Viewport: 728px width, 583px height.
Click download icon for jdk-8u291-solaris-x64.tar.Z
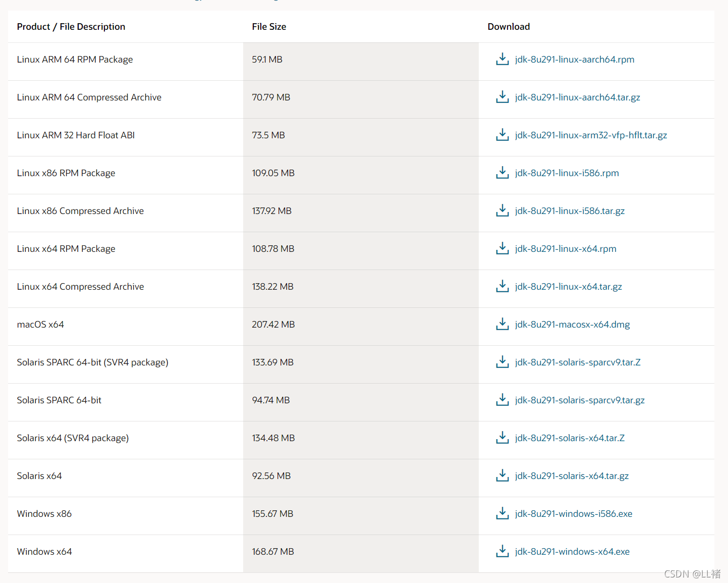click(x=502, y=438)
